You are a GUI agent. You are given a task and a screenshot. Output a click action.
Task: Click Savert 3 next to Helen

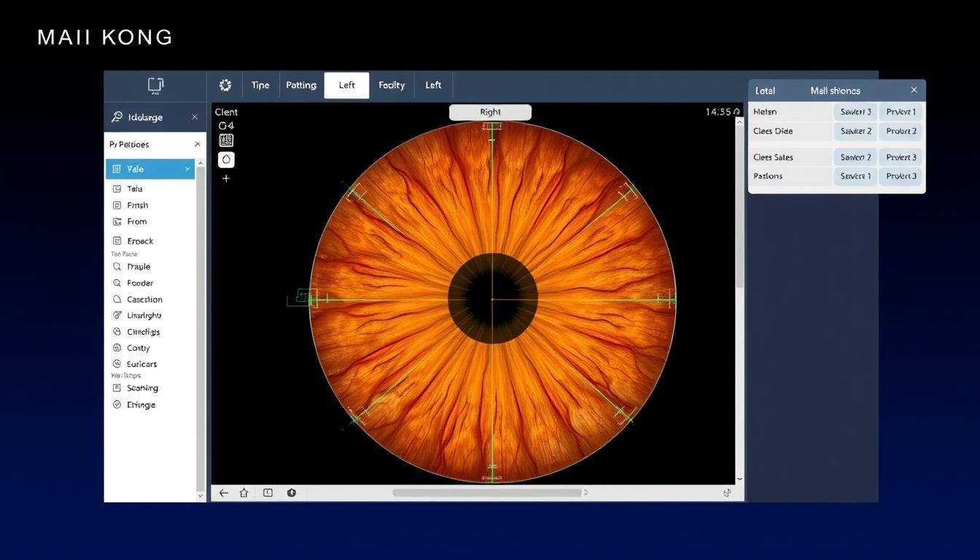855,111
